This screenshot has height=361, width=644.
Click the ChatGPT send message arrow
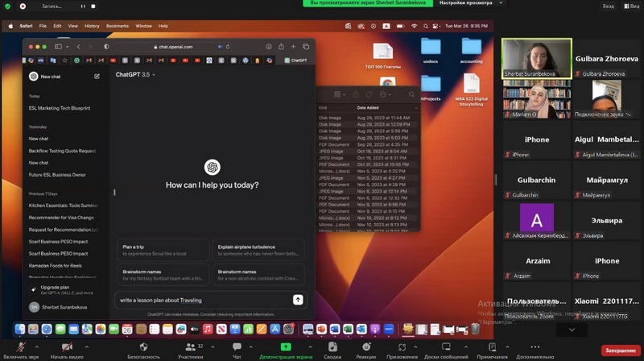pos(298,300)
